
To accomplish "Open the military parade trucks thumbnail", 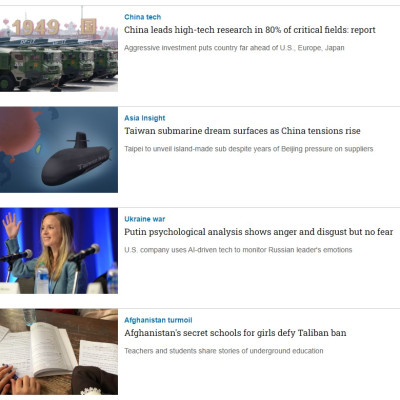I will coord(59,49).
